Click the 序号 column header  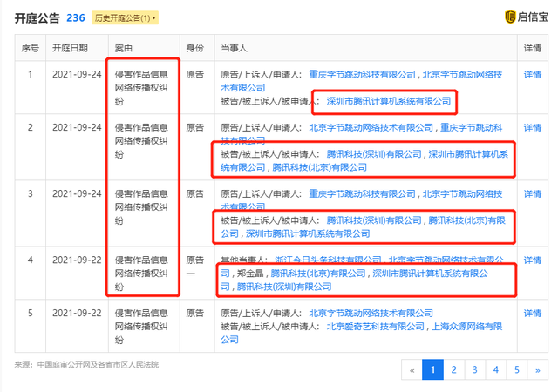pyautogui.click(x=31, y=48)
